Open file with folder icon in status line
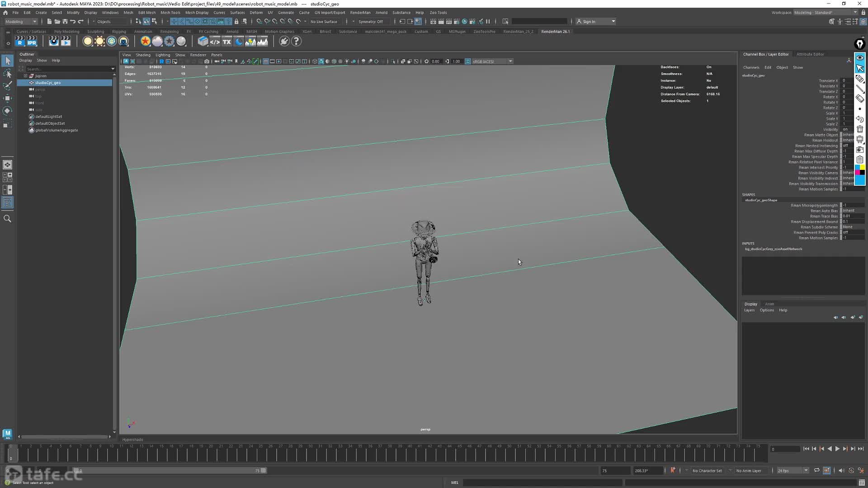The width and height of the screenshot is (868, 488). click(x=57, y=21)
